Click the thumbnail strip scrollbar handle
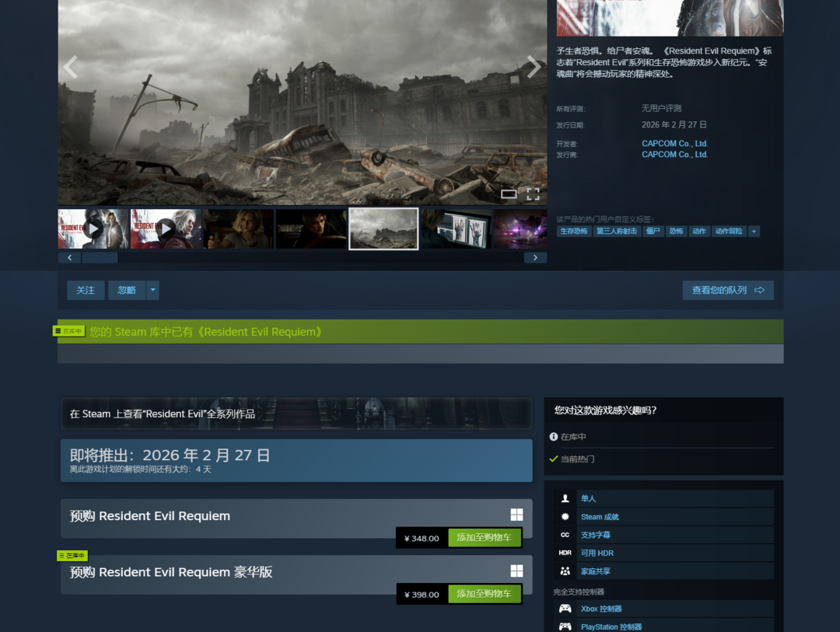The image size is (840, 632). [x=100, y=257]
